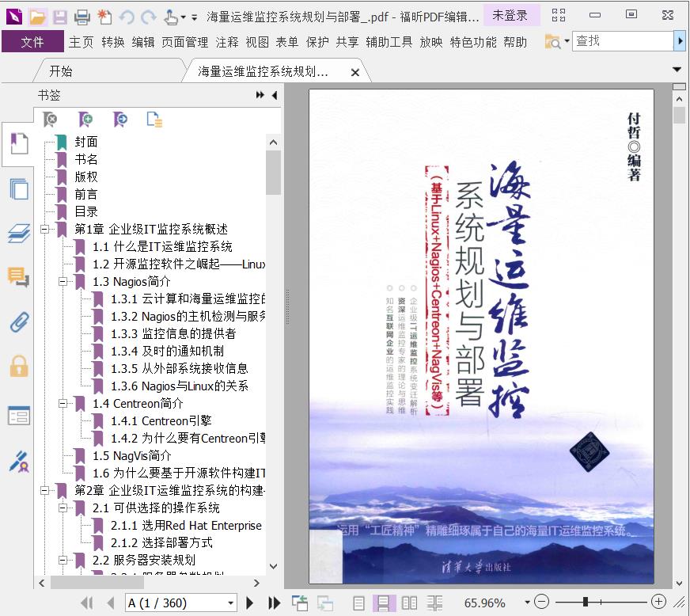Open the layers sidebar panel
Screen dimensions: 690x616
(x=19, y=234)
